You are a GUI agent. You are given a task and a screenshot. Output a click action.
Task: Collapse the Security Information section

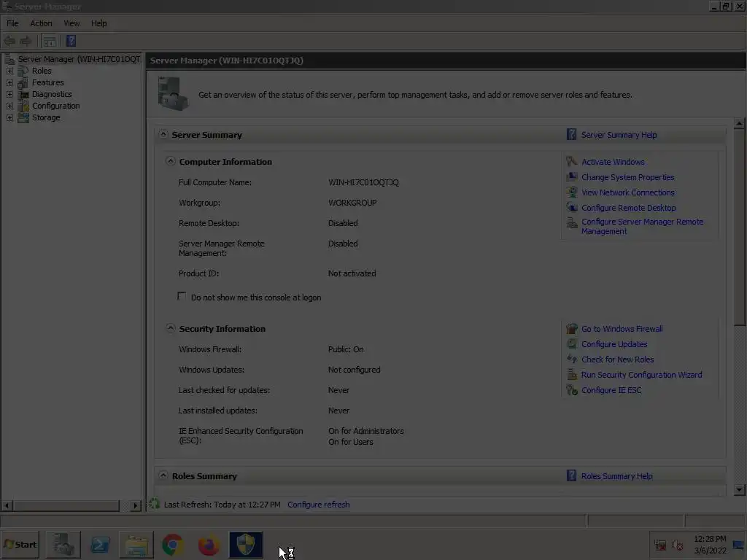171,328
